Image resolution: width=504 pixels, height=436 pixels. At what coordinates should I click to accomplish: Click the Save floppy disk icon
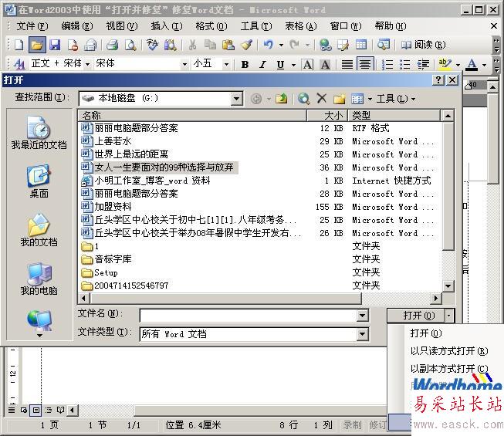pyautogui.click(x=55, y=45)
